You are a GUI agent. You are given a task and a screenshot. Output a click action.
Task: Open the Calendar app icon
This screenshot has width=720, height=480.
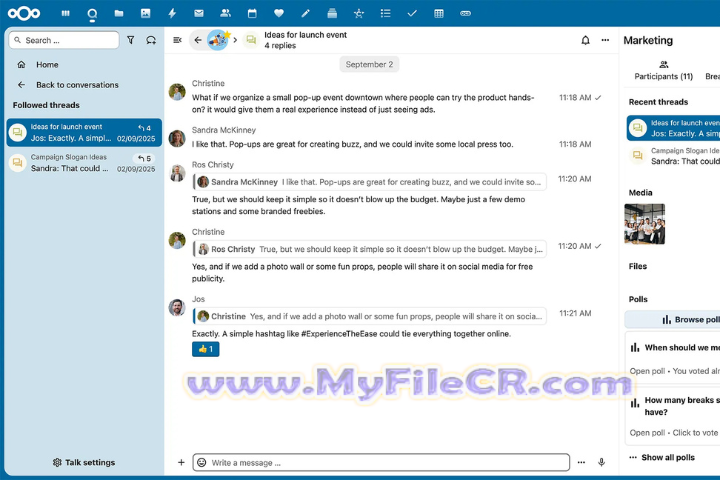pyautogui.click(x=252, y=13)
